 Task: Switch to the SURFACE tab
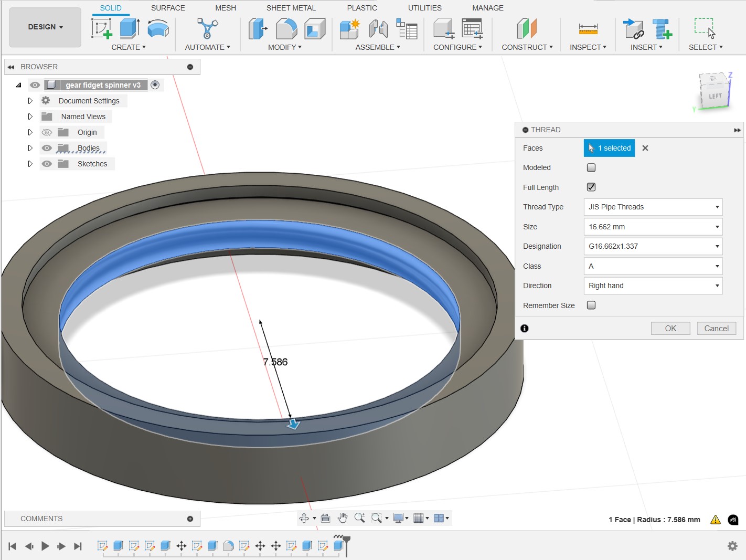(168, 8)
